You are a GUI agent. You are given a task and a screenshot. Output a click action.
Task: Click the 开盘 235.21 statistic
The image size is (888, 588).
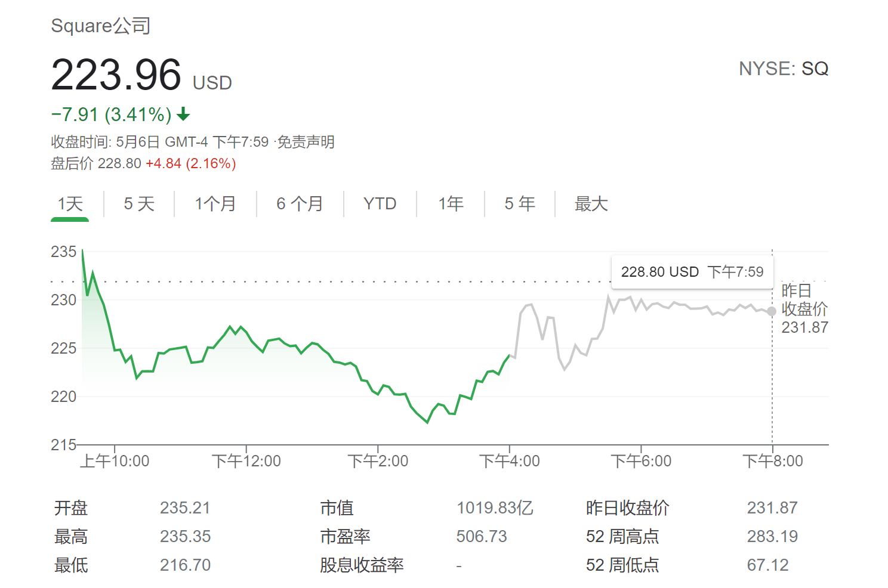pyautogui.click(x=186, y=507)
